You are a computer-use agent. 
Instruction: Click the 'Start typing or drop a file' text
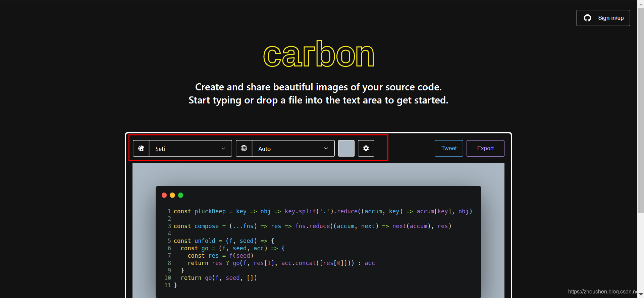click(x=318, y=100)
